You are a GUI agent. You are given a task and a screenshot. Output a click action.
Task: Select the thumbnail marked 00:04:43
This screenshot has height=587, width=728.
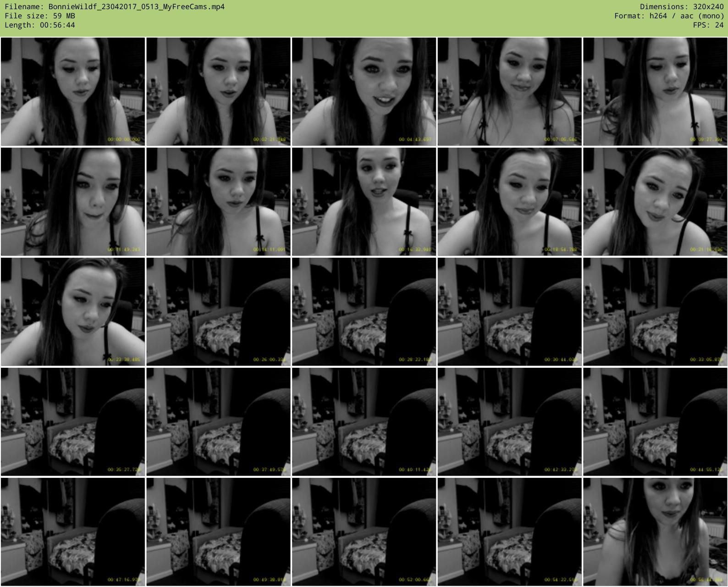pos(364,92)
